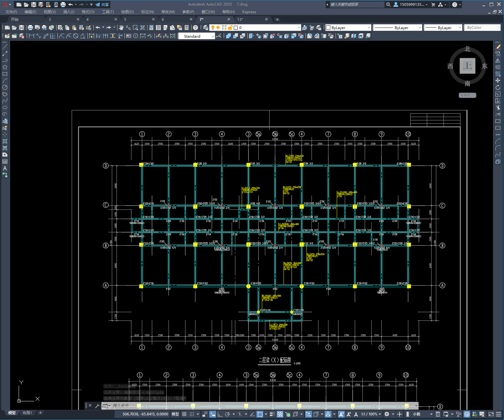Click the Zoom Window icon
Image resolution: width=504 pixels, height=420 pixels.
[135, 28]
